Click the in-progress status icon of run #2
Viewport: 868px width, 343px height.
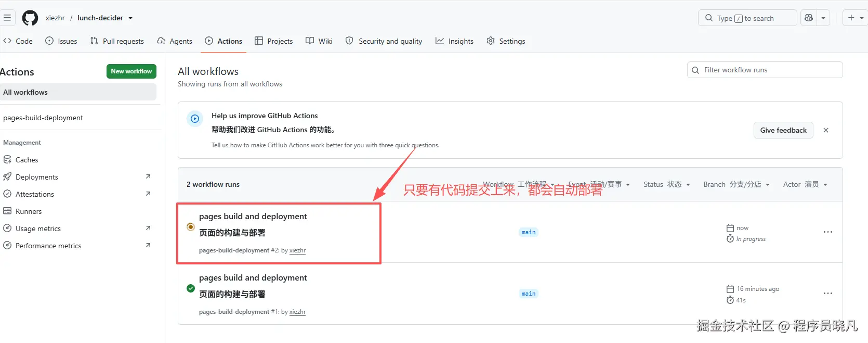tap(191, 226)
